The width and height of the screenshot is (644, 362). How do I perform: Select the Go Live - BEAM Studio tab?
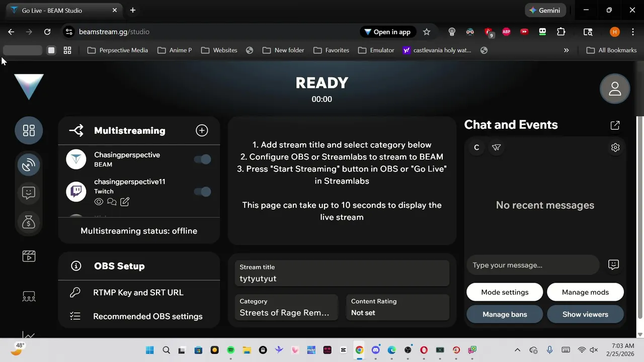(x=64, y=11)
